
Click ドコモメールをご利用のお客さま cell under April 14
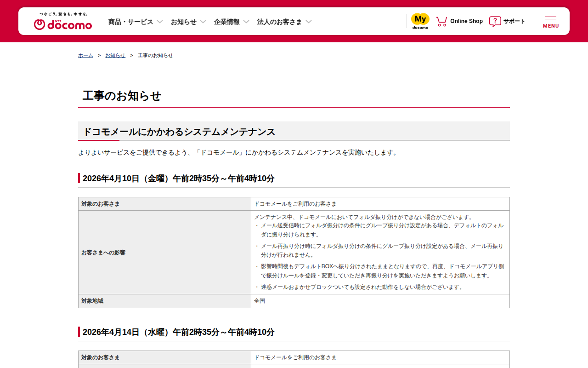(x=380, y=357)
